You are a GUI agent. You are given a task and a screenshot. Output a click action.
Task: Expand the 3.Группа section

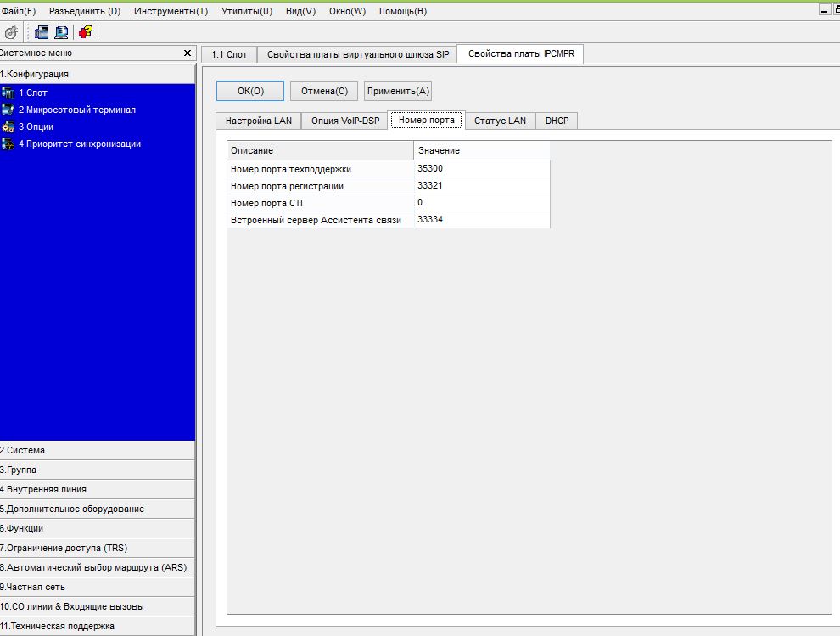pos(98,470)
